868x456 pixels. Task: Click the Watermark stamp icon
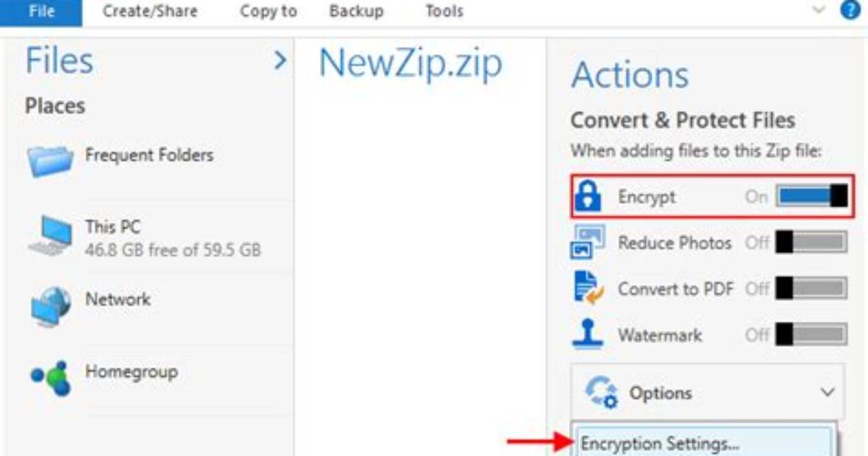tap(587, 333)
